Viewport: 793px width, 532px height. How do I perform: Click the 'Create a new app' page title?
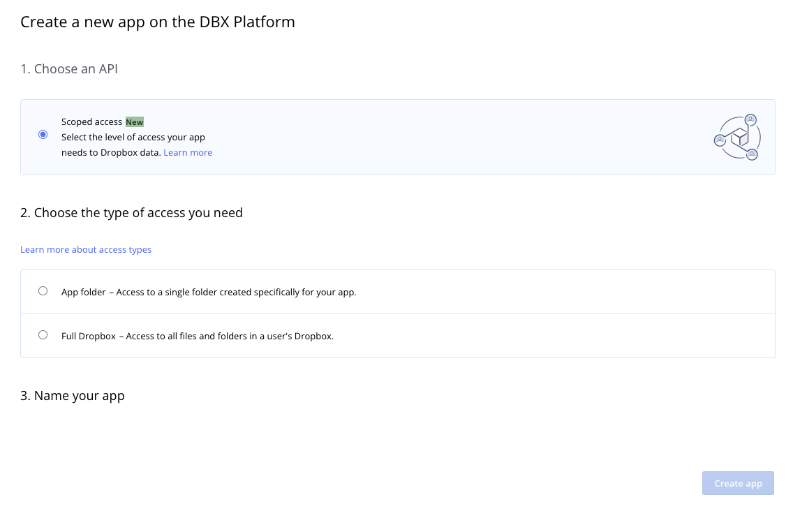pyautogui.click(x=157, y=22)
